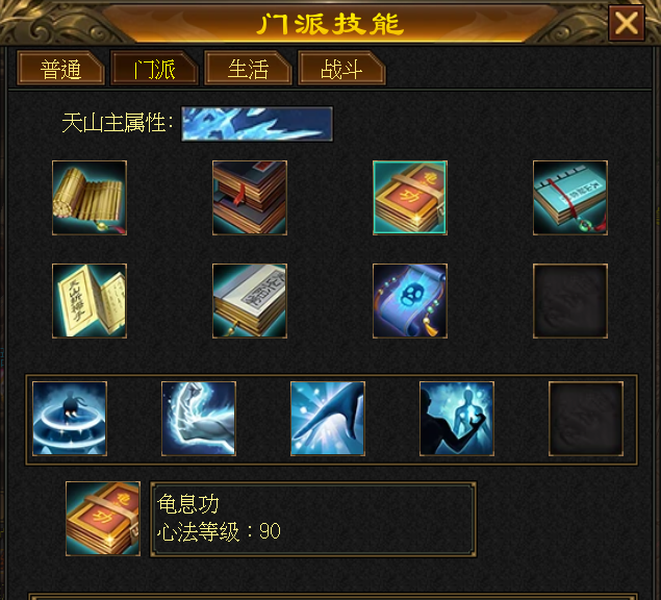Click the 天山主属性 ice attribute banner
This screenshot has height=600, width=661.
(x=257, y=124)
